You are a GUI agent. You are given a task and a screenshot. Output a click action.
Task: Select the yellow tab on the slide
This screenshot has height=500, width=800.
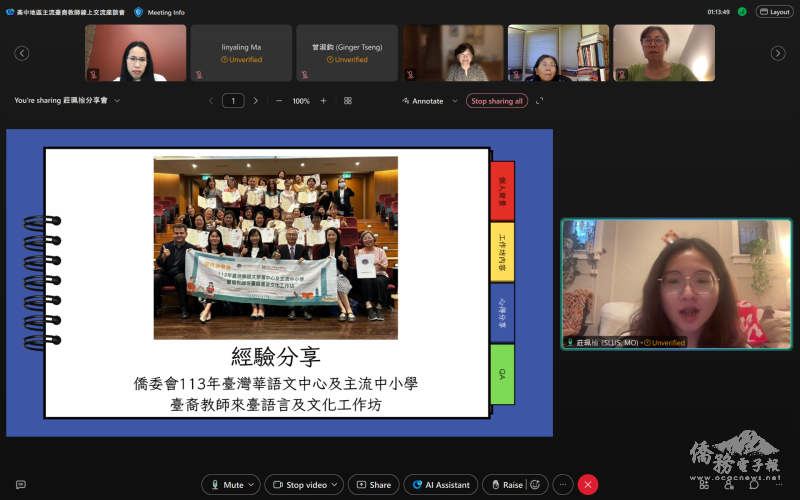[503, 252]
